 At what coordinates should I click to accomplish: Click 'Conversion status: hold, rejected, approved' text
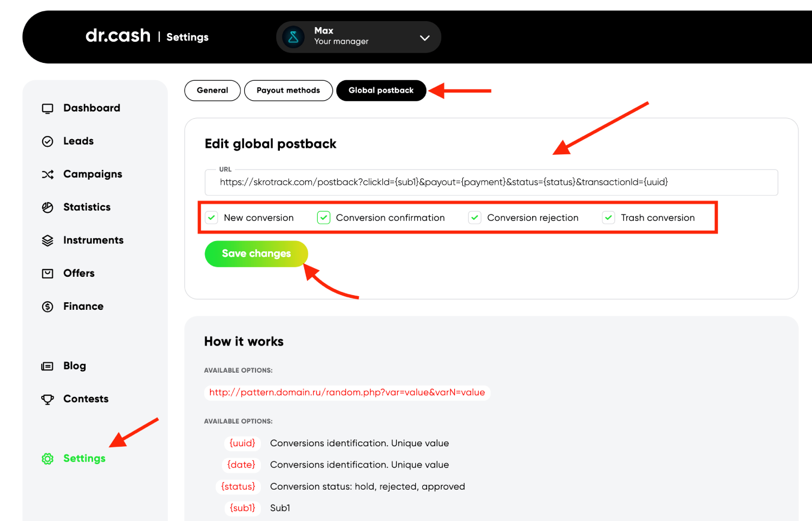point(368,486)
